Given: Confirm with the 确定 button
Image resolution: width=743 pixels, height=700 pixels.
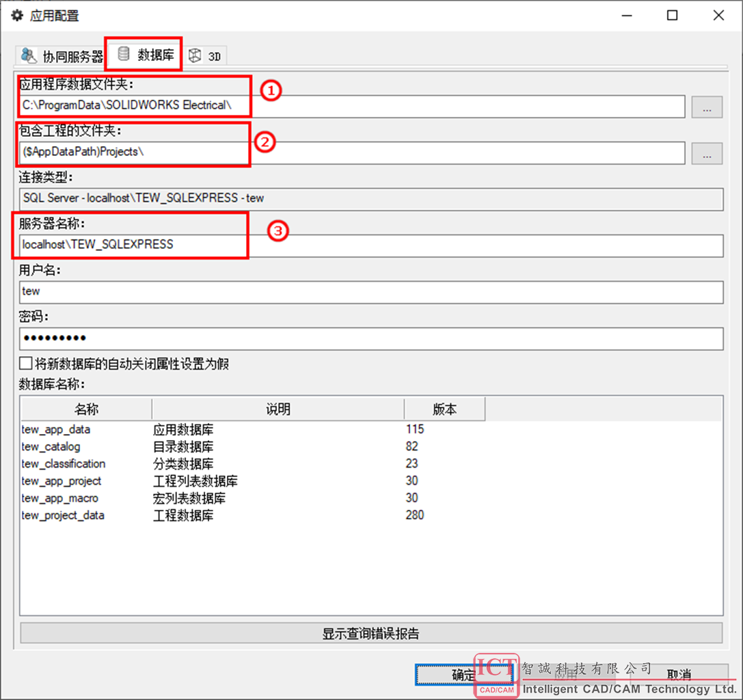Looking at the screenshot, I should click(x=464, y=675).
